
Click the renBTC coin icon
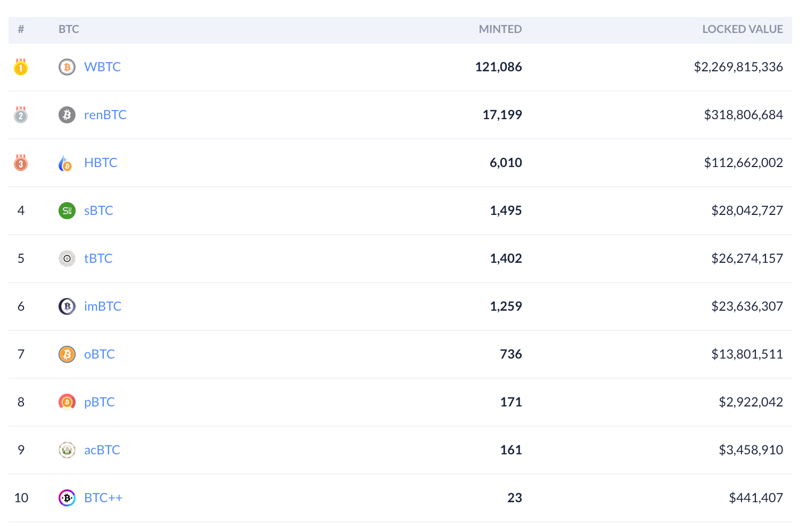67,115
